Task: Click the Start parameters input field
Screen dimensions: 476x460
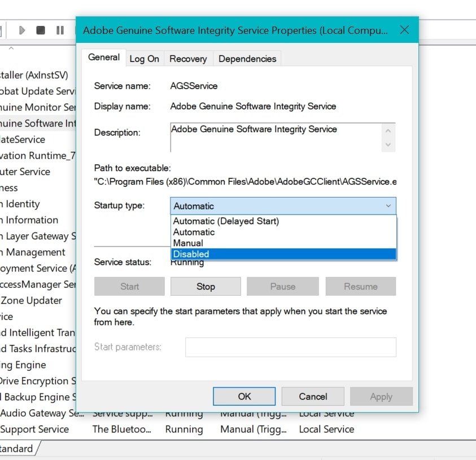Action: click(x=291, y=347)
